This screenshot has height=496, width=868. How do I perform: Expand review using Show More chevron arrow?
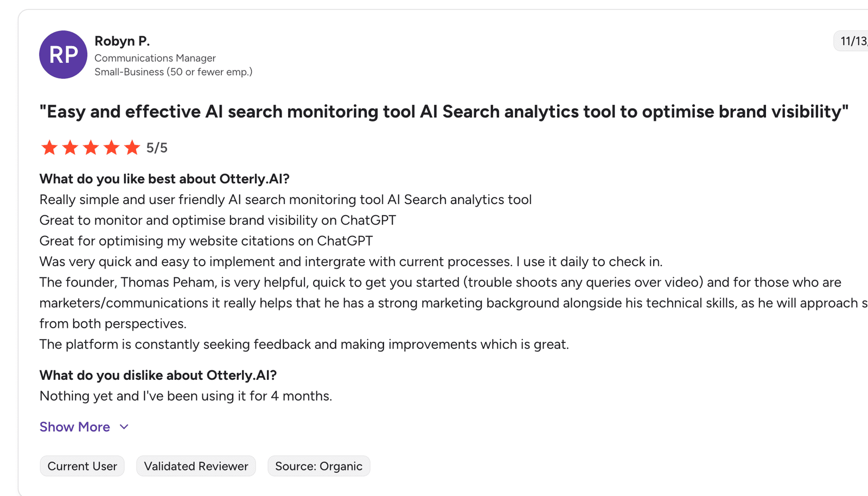124,427
